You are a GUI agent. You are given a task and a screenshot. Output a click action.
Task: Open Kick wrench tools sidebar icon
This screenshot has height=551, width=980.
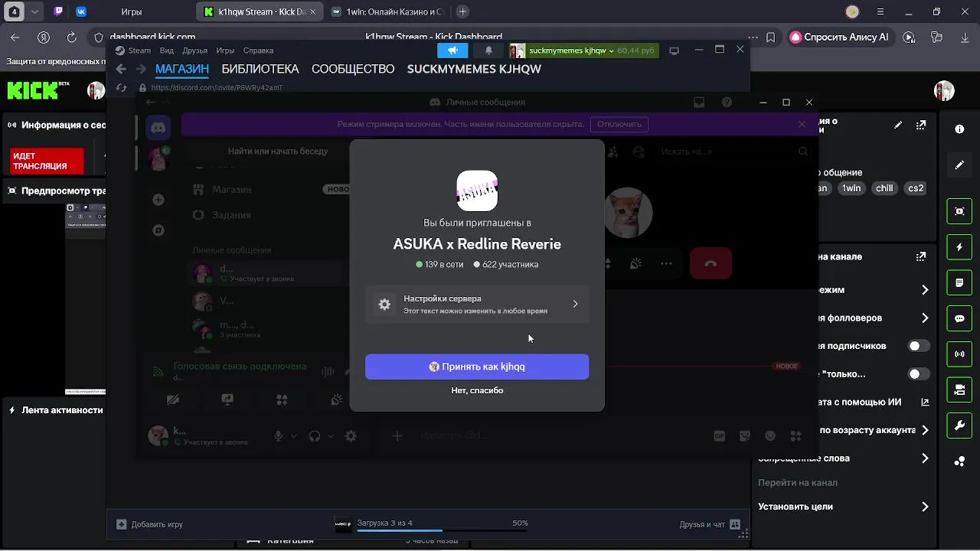(959, 425)
